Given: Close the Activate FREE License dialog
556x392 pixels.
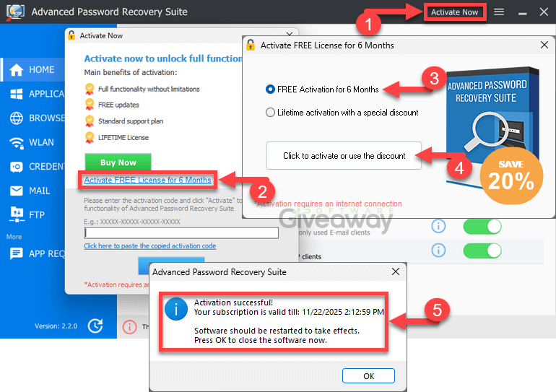Looking at the screenshot, I should (544, 45).
